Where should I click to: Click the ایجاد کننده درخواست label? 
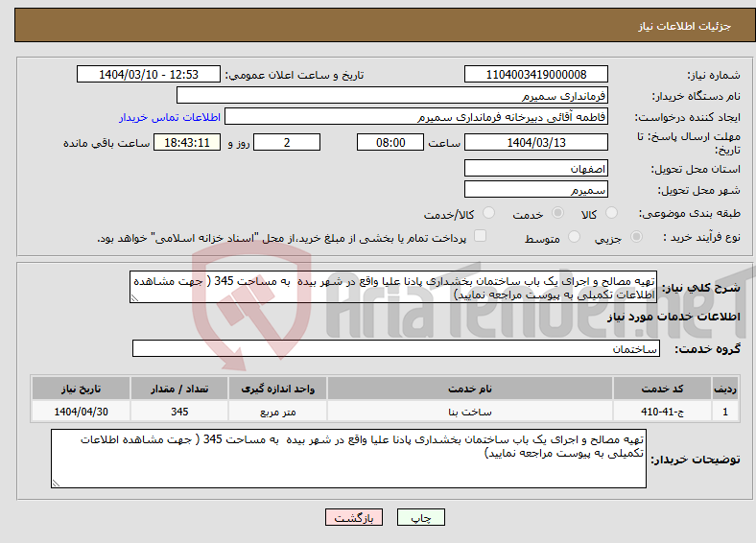(x=687, y=118)
